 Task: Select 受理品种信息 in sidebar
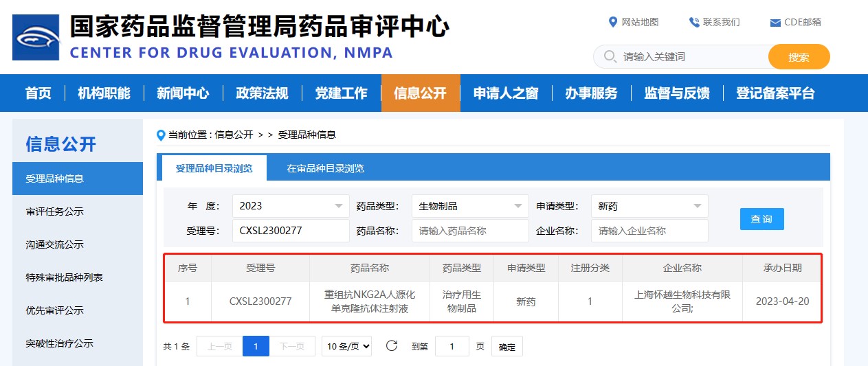tap(78, 179)
